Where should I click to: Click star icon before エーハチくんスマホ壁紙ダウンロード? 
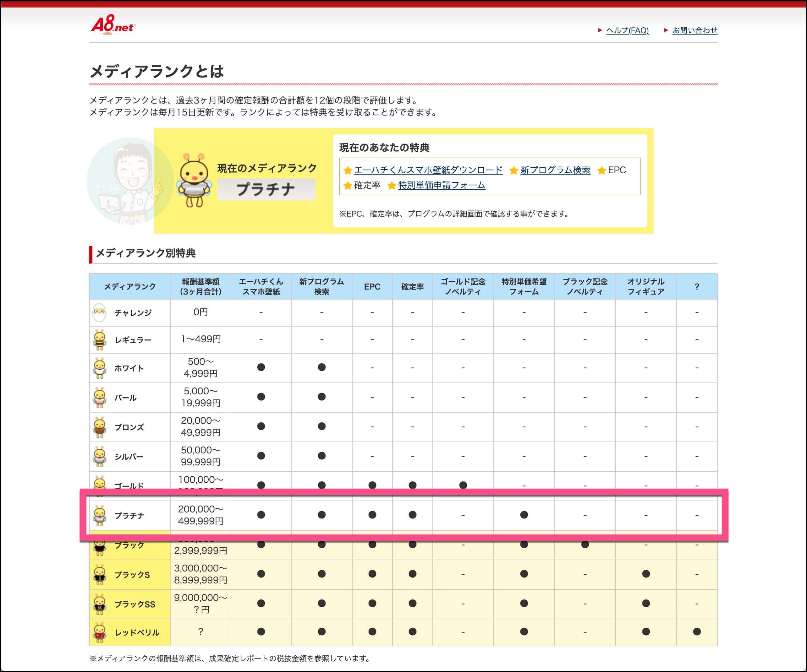(x=348, y=171)
